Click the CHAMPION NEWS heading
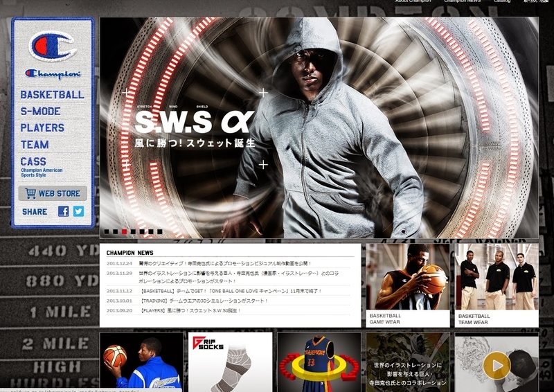The image size is (554, 392). tap(129, 253)
